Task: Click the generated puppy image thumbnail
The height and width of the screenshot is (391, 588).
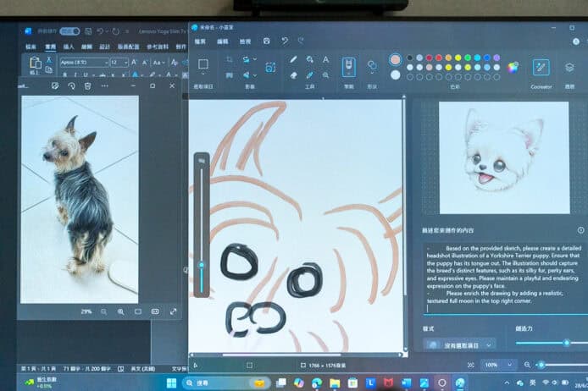Action: pos(503,145)
